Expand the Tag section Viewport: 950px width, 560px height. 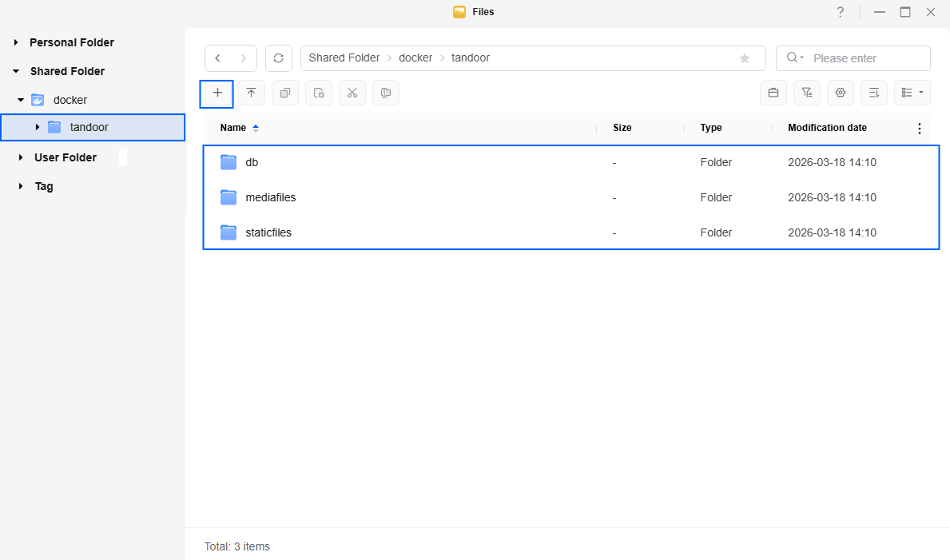click(x=21, y=186)
